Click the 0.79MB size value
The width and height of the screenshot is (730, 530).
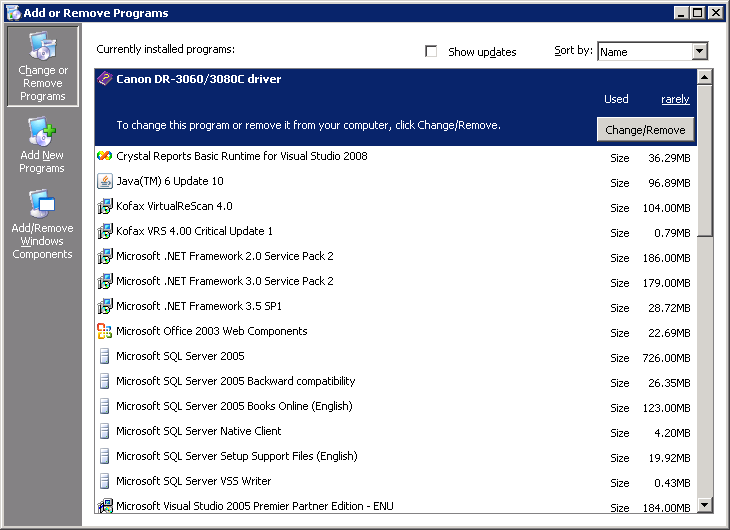click(672, 233)
